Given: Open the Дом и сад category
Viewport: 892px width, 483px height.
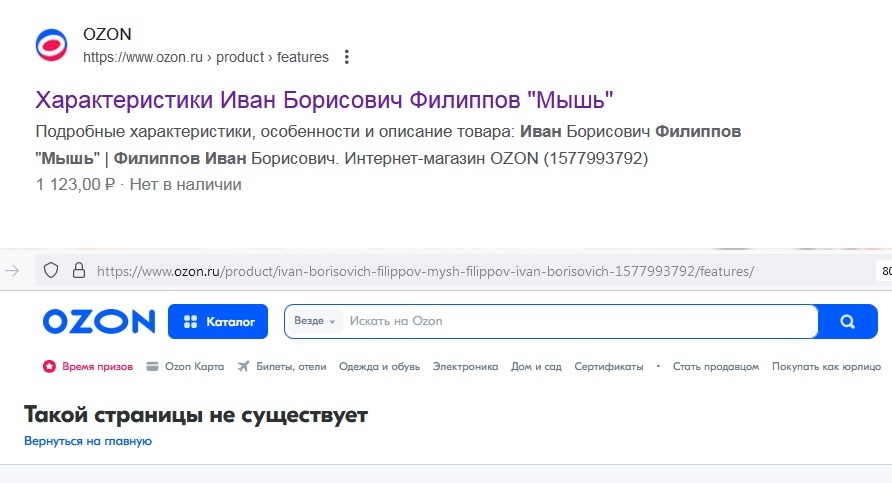Looking at the screenshot, I should coord(536,367).
